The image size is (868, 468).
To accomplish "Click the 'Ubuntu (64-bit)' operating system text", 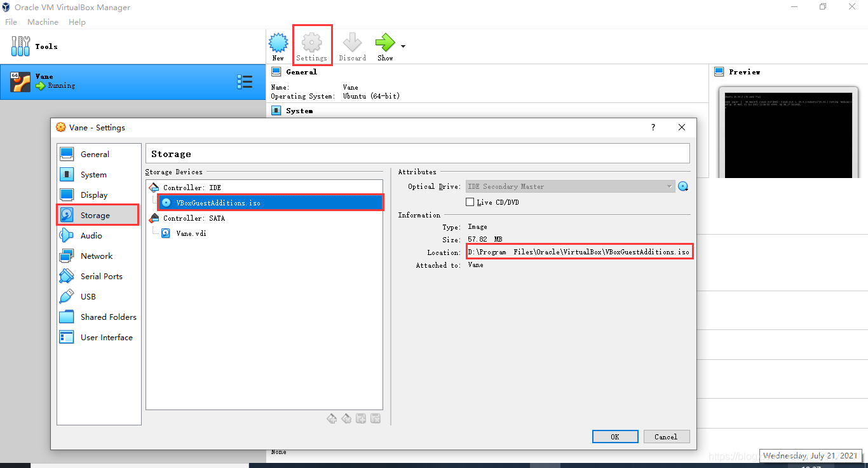I will (x=371, y=96).
